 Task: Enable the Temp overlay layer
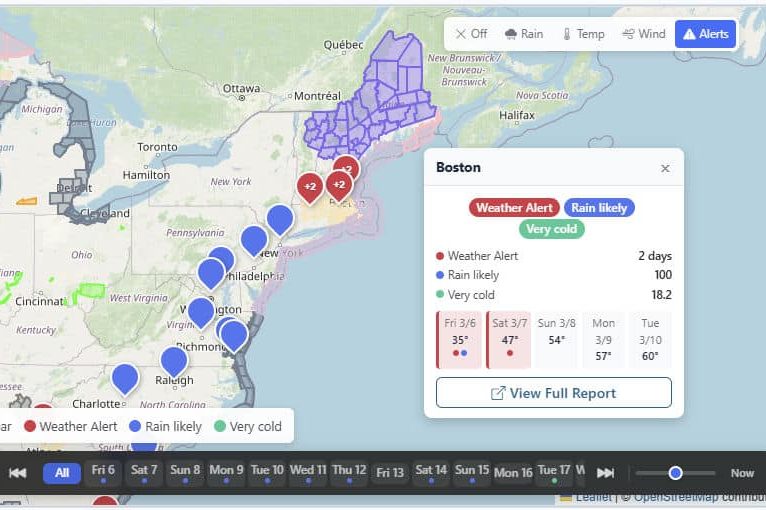(583, 34)
